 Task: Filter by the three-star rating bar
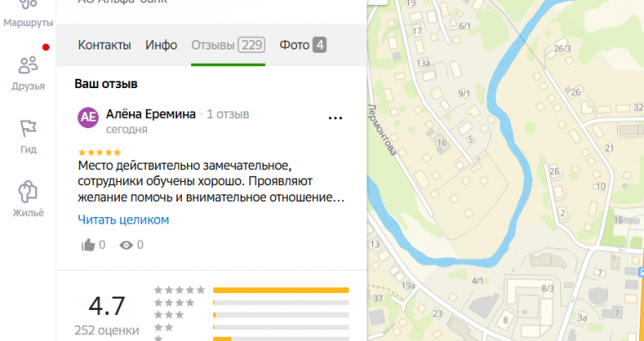pos(281,315)
